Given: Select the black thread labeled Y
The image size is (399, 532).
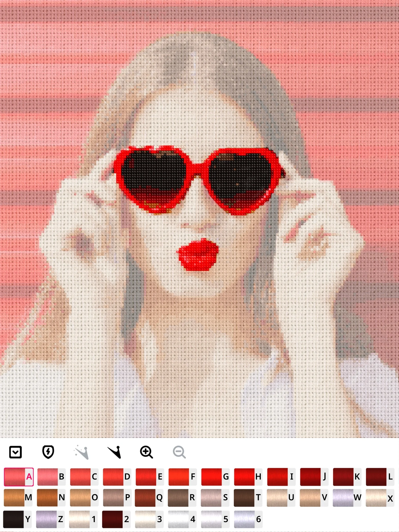Looking at the screenshot, I should point(17,519).
